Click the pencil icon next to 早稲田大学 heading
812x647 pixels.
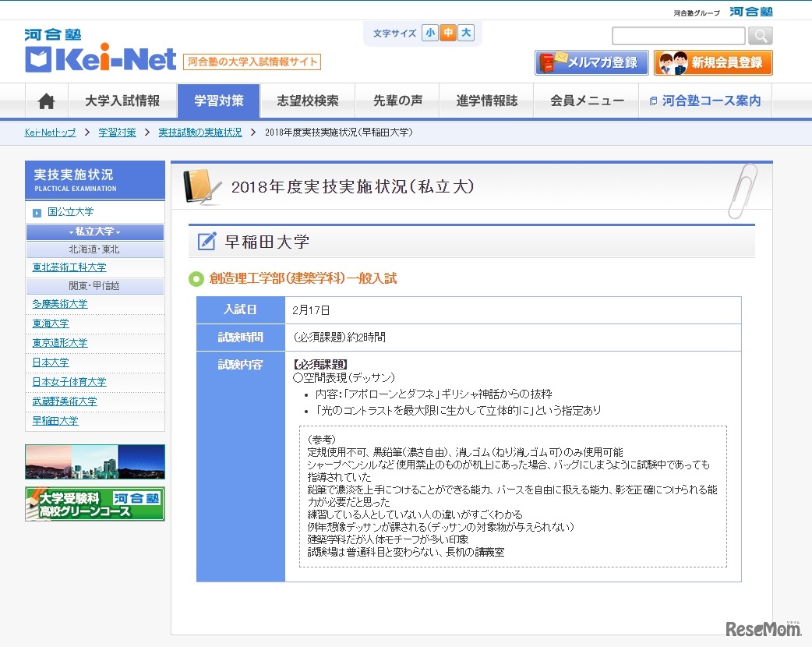coord(206,242)
